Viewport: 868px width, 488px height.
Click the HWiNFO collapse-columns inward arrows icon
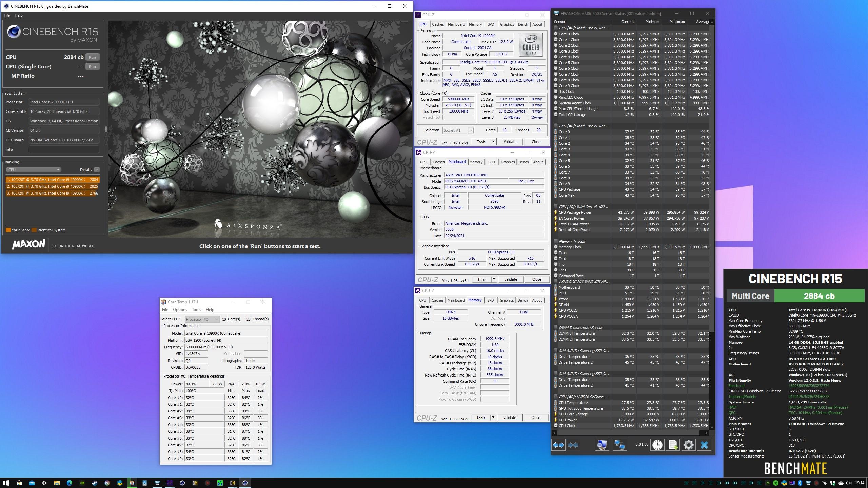click(573, 445)
